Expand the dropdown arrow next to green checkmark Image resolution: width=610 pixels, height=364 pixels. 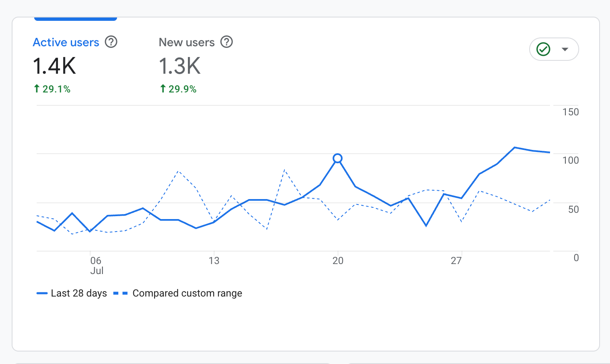click(565, 49)
